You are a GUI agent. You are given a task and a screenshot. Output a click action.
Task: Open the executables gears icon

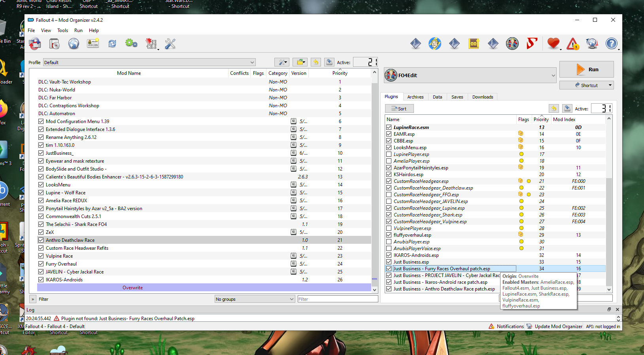pyautogui.click(x=131, y=44)
